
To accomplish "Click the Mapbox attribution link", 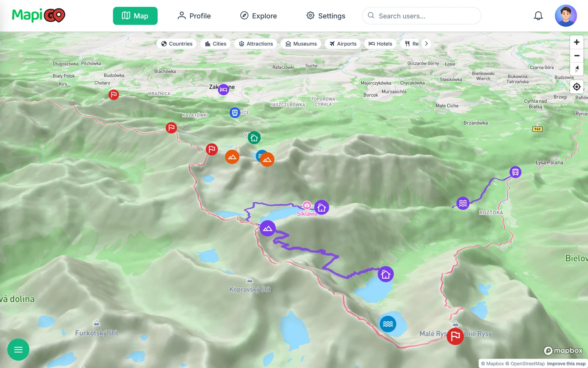I will (x=492, y=364).
